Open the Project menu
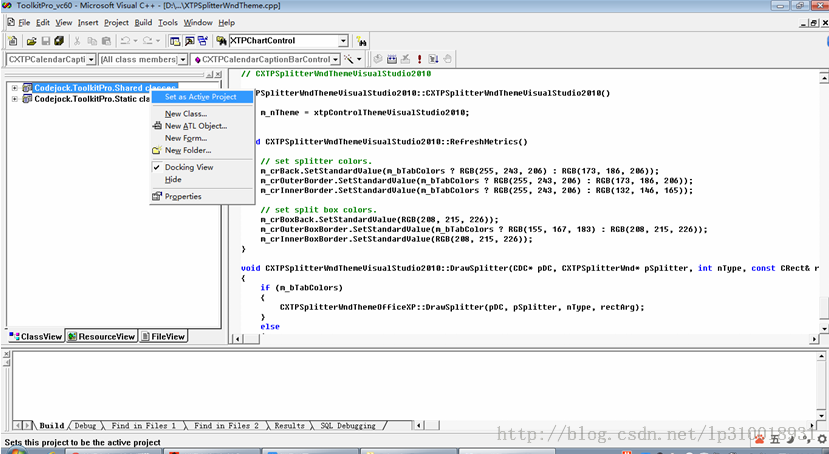This screenshot has width=829, height=454. click(x=116, y=23)
